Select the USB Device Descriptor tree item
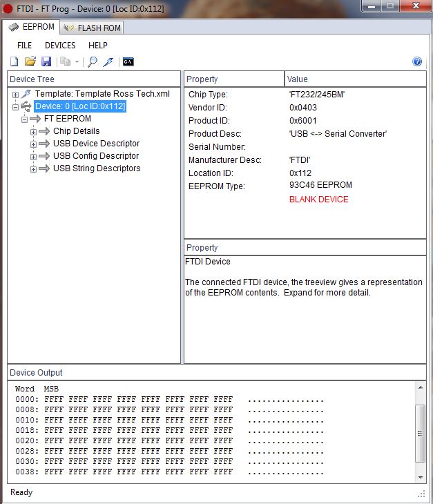The image size is (433, 504). (97, 144)
